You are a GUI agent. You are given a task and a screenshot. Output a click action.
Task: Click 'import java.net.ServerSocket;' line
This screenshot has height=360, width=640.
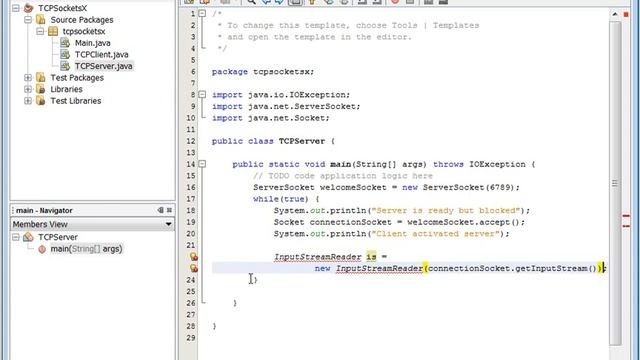(x=286, y=106)
